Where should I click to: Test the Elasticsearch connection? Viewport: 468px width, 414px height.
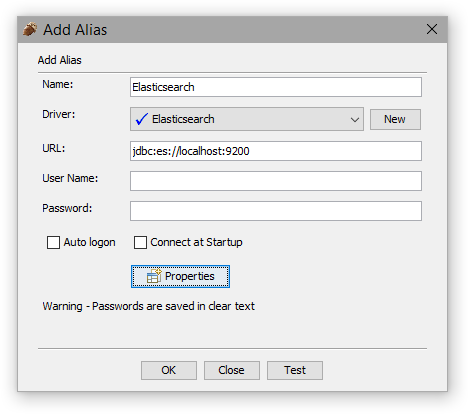coord(295,370)
